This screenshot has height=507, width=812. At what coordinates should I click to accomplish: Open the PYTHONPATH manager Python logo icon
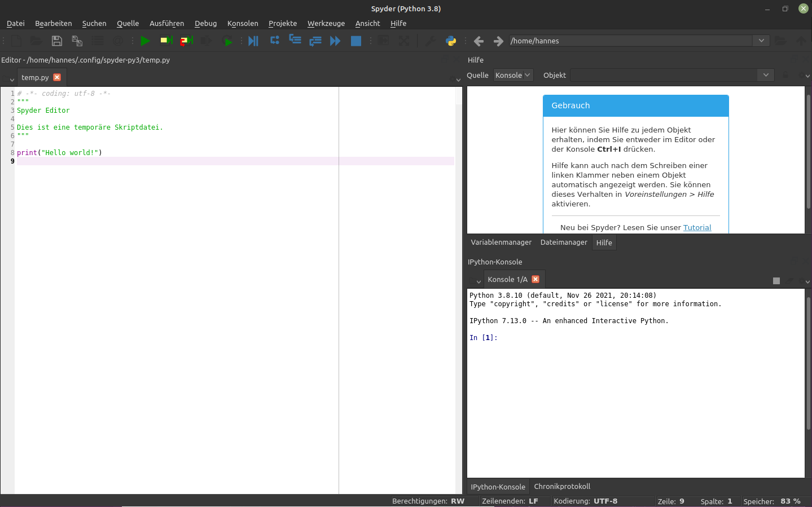click(451, 41)
